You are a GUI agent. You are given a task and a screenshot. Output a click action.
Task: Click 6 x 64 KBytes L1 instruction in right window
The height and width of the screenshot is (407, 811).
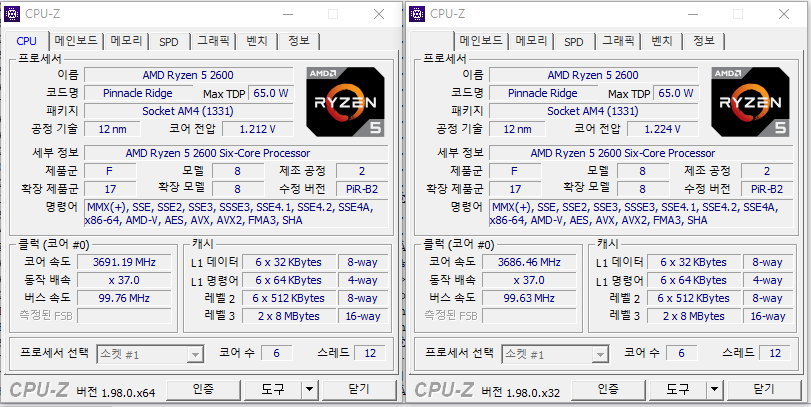tap(694, 280)
